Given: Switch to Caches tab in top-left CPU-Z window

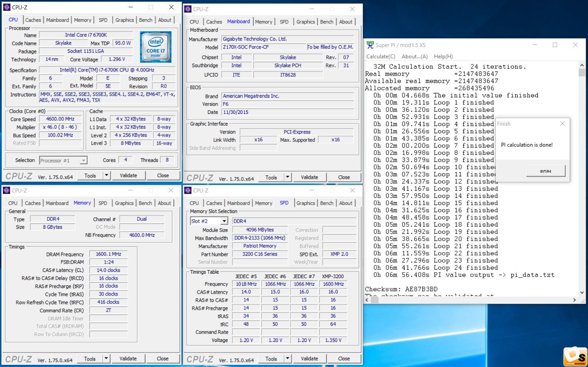Looking at the screenshot, I should click(x=33, y=20).
